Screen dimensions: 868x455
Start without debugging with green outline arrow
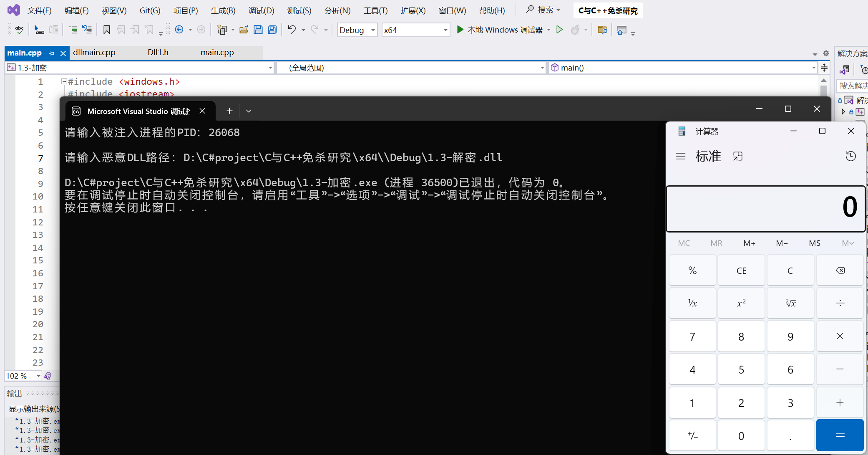coord(560,30)
